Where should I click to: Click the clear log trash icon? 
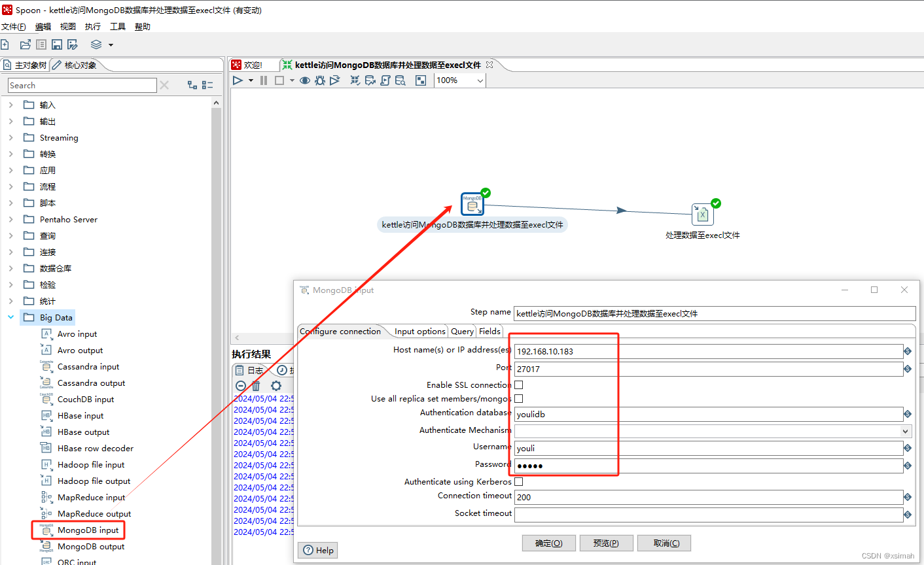[256, 386]
